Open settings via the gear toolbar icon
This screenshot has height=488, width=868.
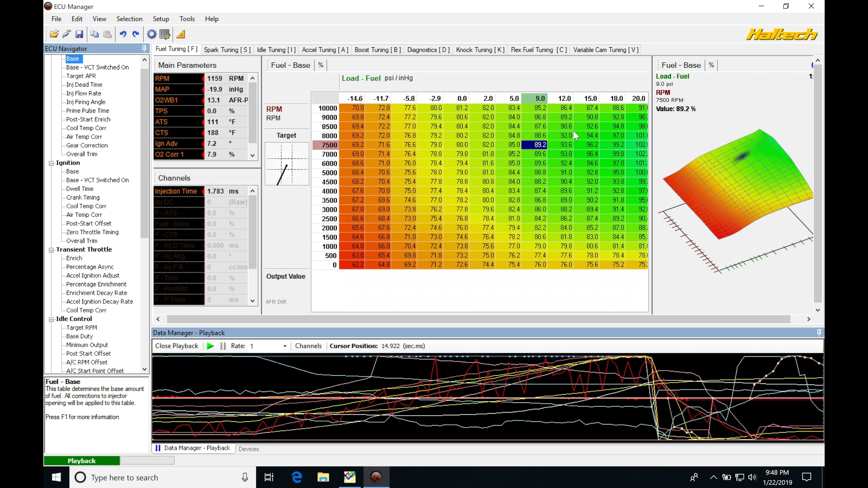point(151,34)
